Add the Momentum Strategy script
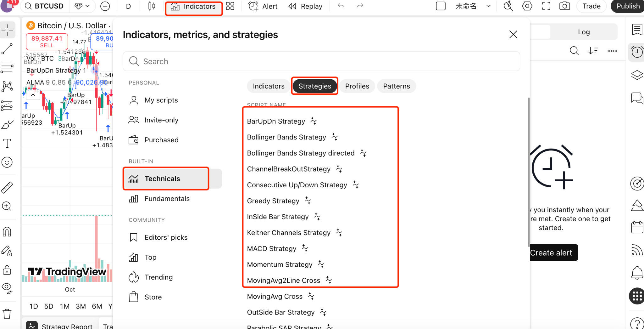This screenshot has width=644, height=329. pyautogui.click(x=280, y=264)
